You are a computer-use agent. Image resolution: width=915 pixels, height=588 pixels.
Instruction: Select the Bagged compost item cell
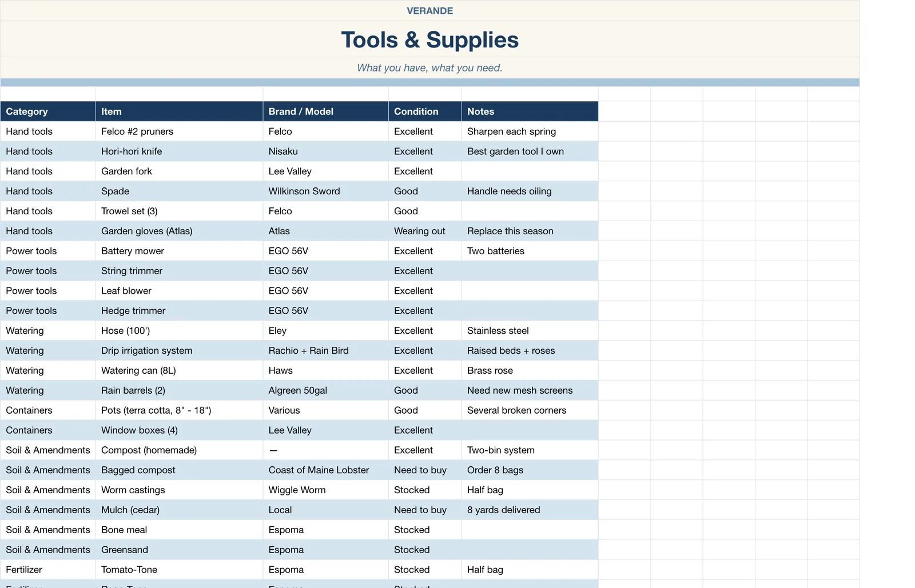(179, 470)
